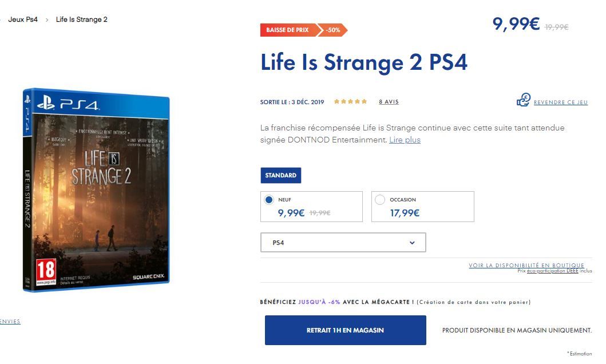Expand description with Lire plus
The width and height of the screenshot is (606, 364).
tap(405, 140)
